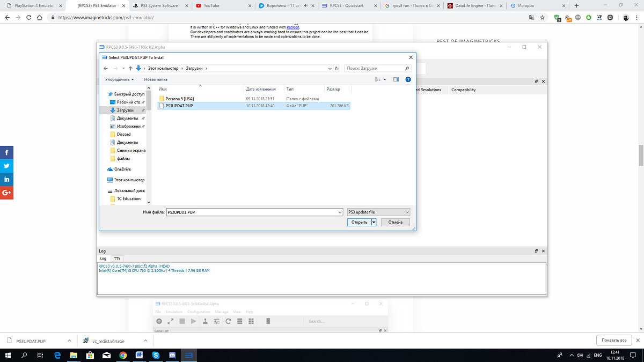Refresh the Загрузки folder listing
The height and width of the screenshot is (362, 644).
[x=337, y=69]
